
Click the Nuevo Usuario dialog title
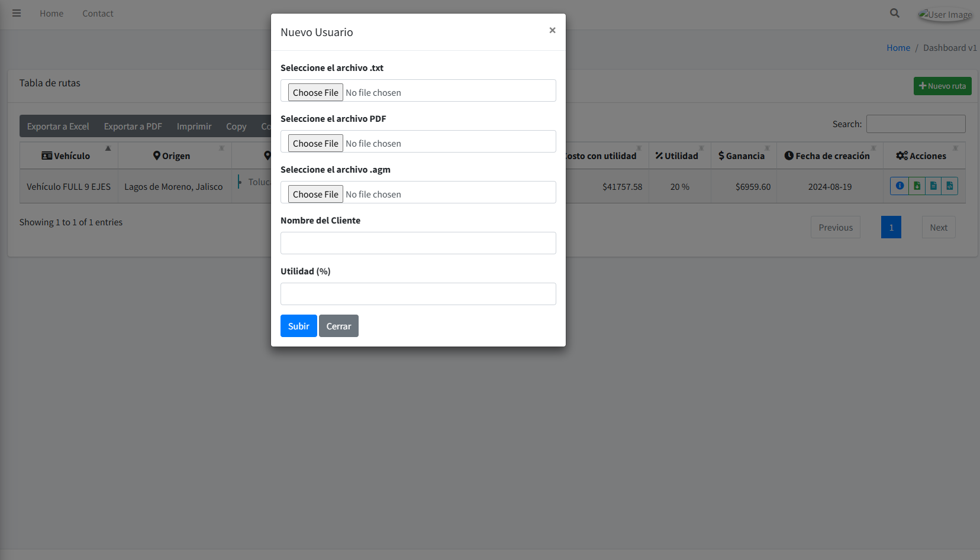pos(317,32)
